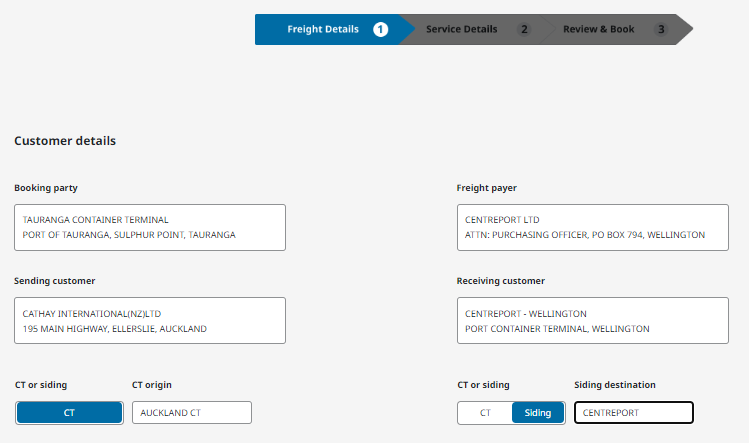Select the Receiving customer Centreport Wellington field
Screen dimensions: 749x443
click(592, 321)
